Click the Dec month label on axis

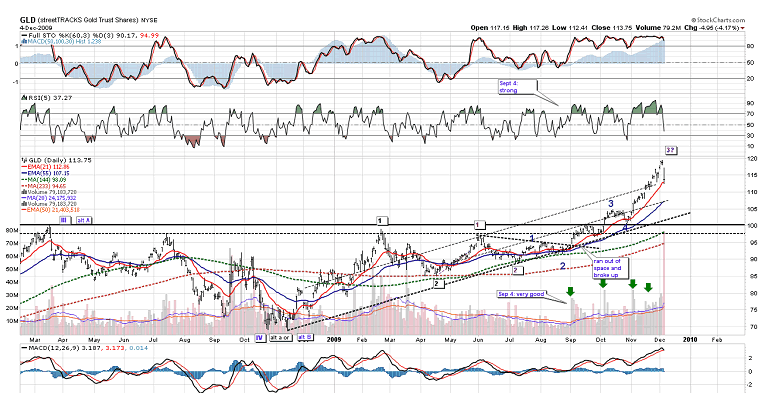pos(660,339)
